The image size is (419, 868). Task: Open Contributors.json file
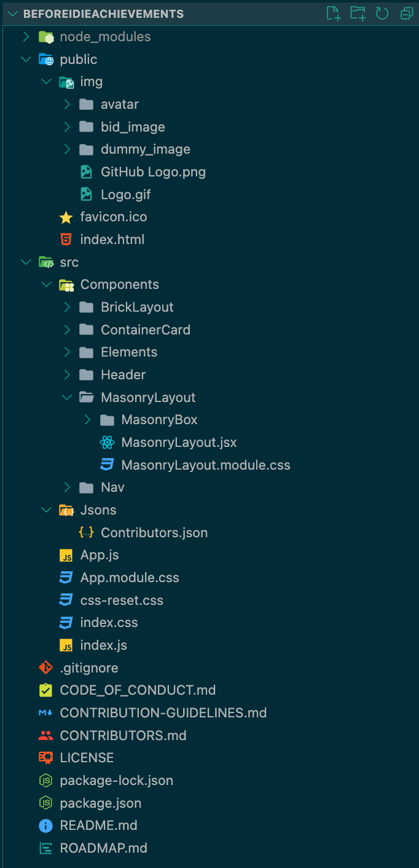(154, 532)
